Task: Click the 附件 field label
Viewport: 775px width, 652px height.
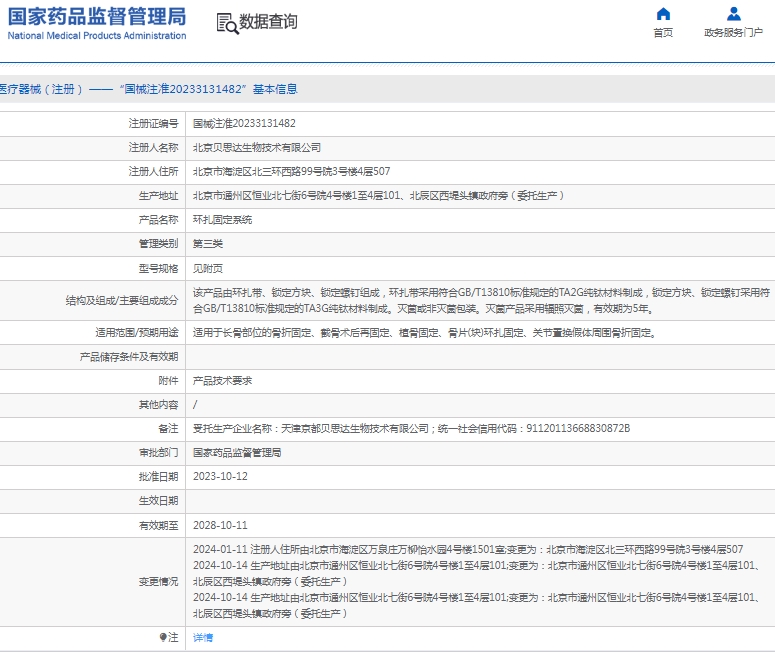Action: pyautogui.click(x=168, y=381)
